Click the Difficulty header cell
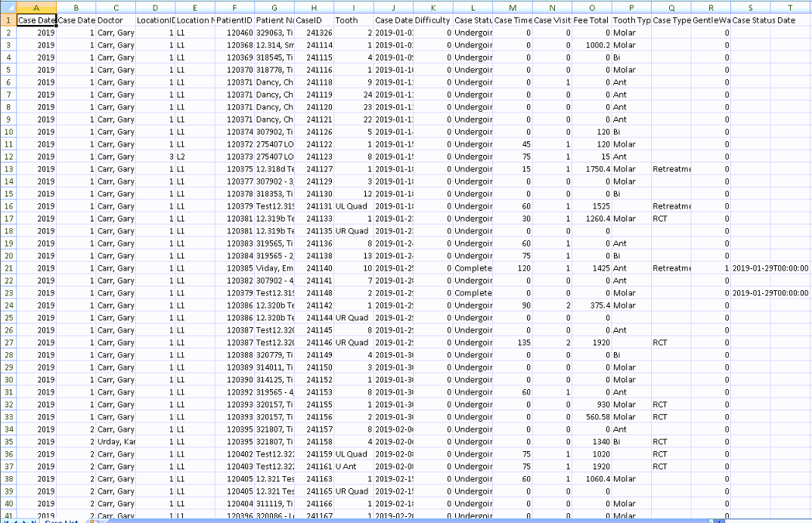Image resolution: width=812 pixels, height=523 pixels. tap(432, 20)
